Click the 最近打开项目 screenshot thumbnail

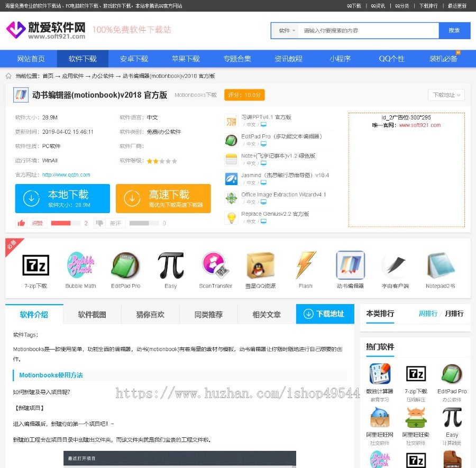pyautogui.click(x=180, y=459)
